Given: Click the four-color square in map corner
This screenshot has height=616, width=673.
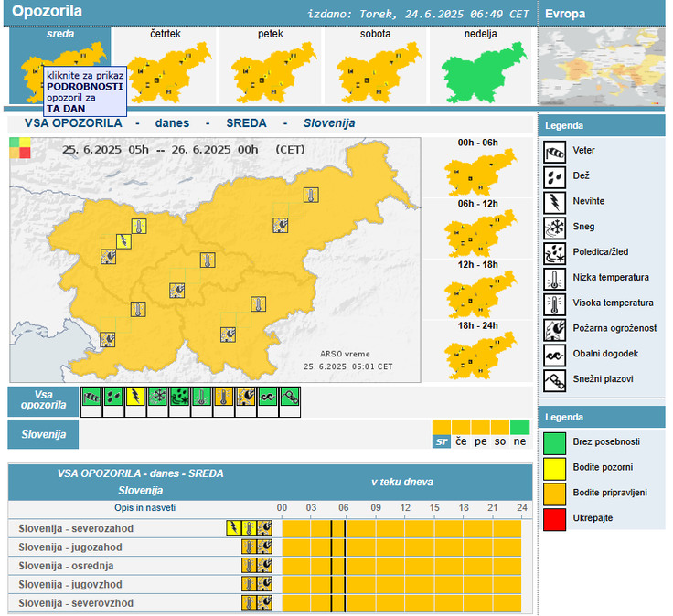Looking at the screenshot, I should pos(20,147).
